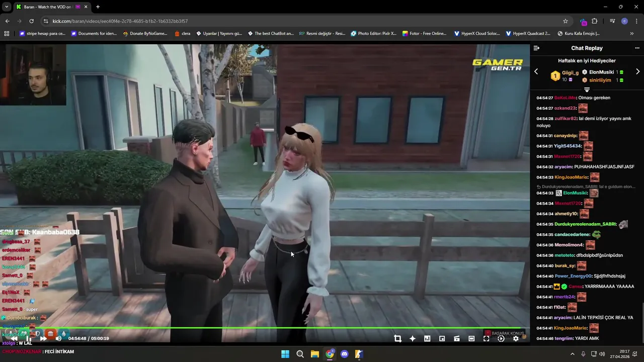This screenshot has height=362, width=644.
Task: Open the pink extension with 20 badge
Action: point(583,21)
